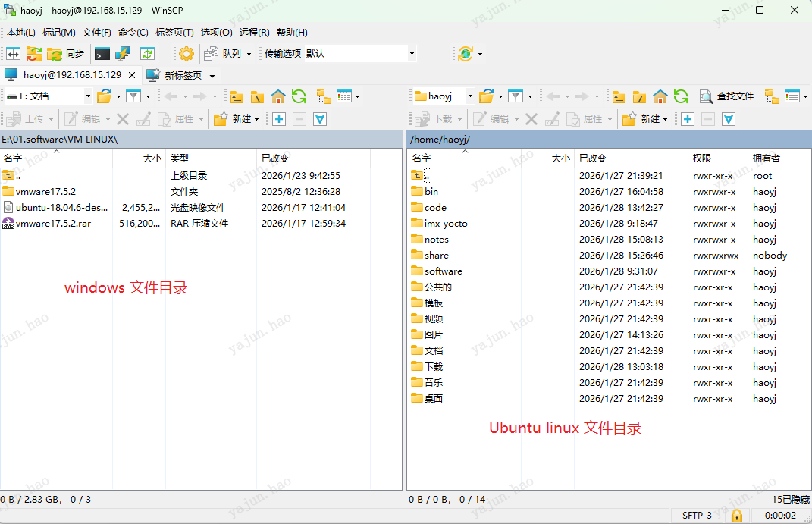Click local path bar E:\01.software\VM LINUX\

tap(201, 140)
